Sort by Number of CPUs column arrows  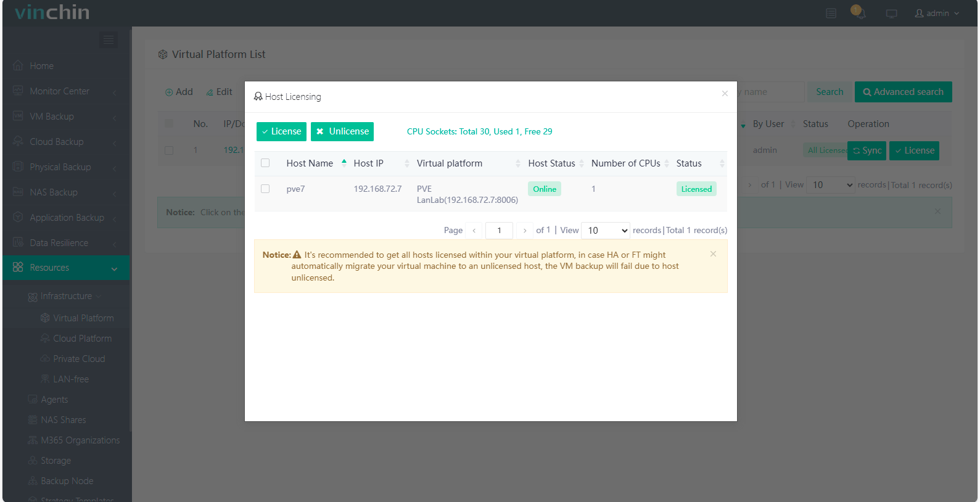667,163
